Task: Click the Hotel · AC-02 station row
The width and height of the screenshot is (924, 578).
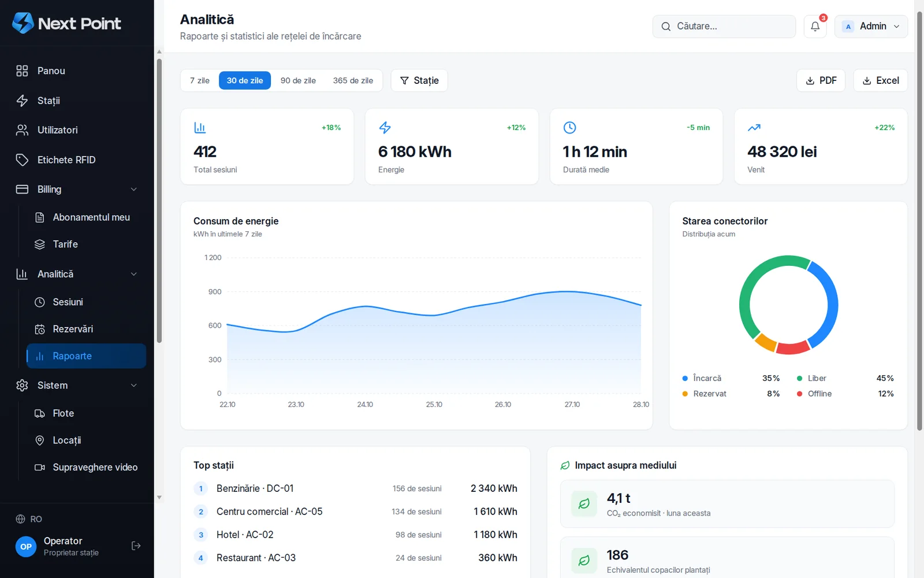Action: 355,535
